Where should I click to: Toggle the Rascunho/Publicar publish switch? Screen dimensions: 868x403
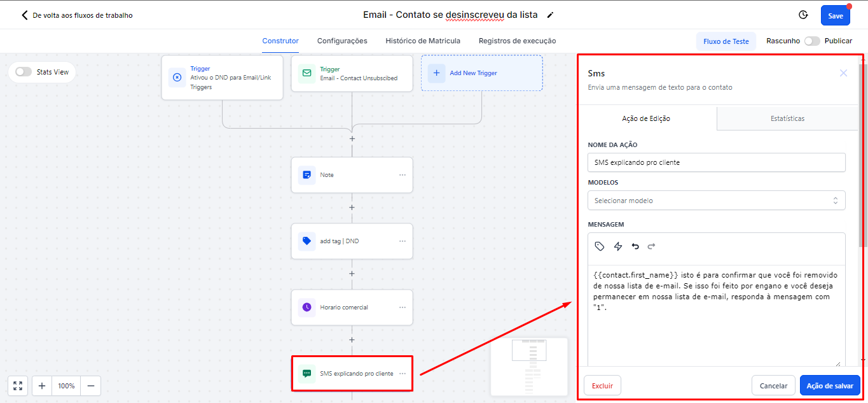click(x=811, y=41)
